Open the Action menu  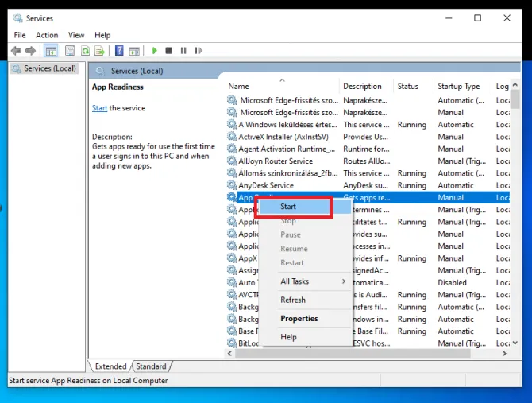47,35
